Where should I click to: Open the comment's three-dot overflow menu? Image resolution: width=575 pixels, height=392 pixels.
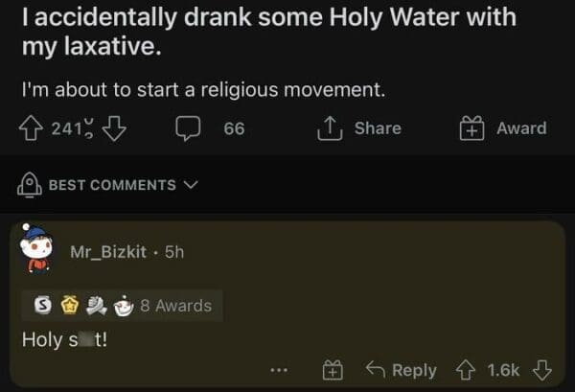tap(279, 370)
